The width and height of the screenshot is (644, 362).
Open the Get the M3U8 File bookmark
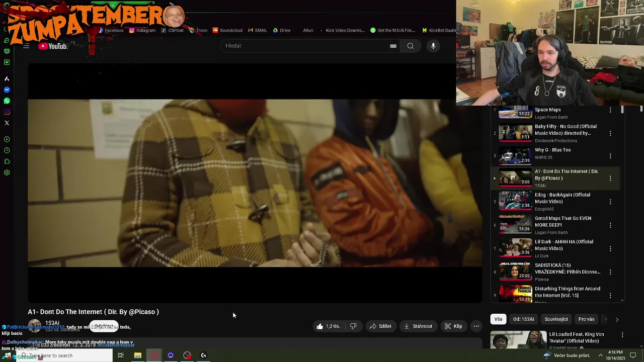[x=393, y=30]
